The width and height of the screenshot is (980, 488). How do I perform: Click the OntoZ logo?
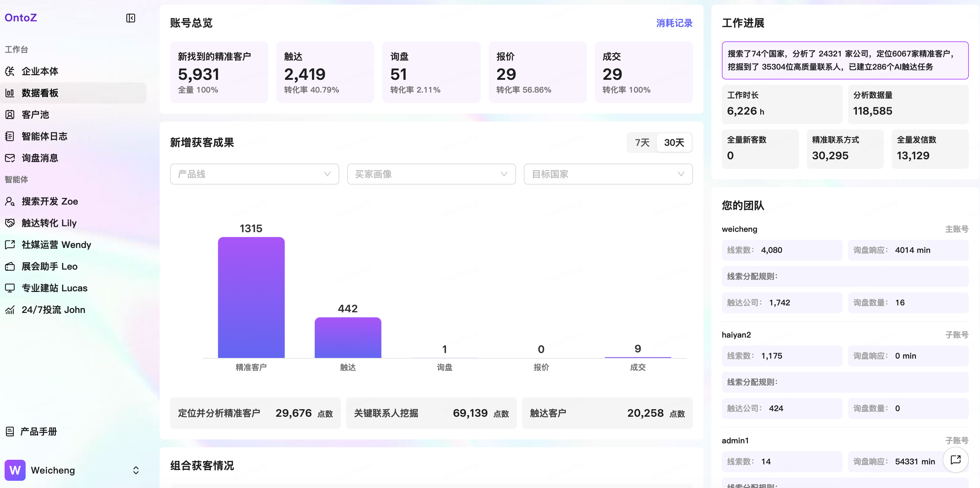tap(21, 18)
